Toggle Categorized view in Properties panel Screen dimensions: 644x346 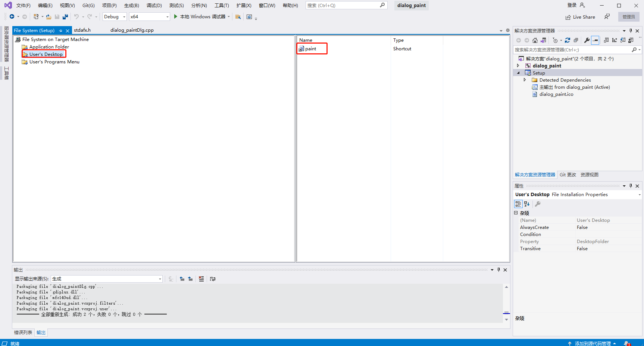(518, 204)
